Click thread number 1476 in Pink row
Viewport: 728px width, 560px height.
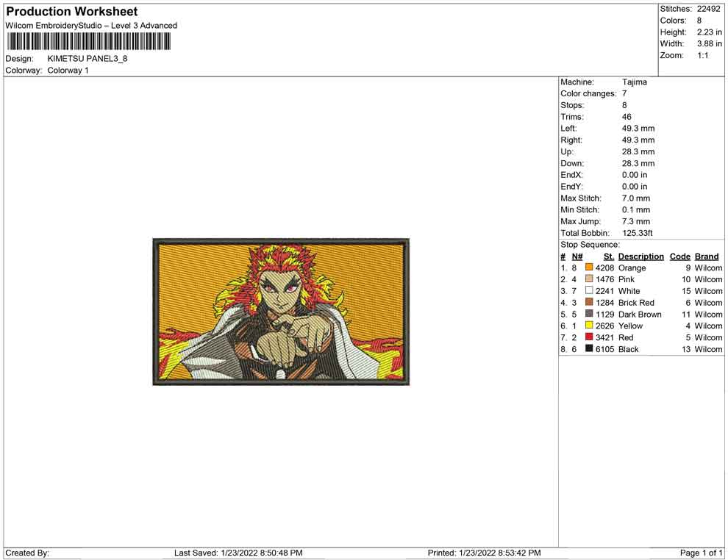[x=605, y=279]
